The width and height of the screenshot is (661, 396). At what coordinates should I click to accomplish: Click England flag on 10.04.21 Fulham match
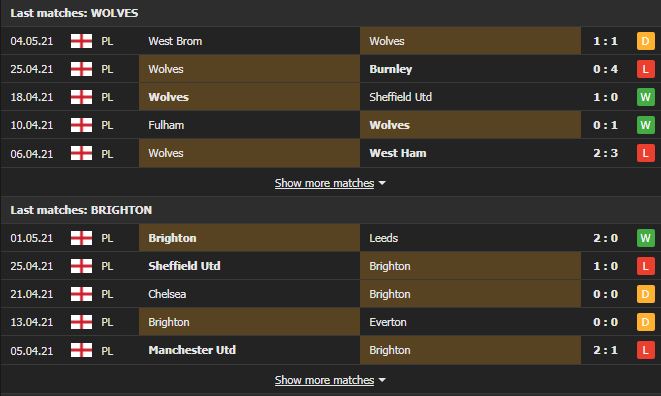pyautogui.click(x=81, y=125)
